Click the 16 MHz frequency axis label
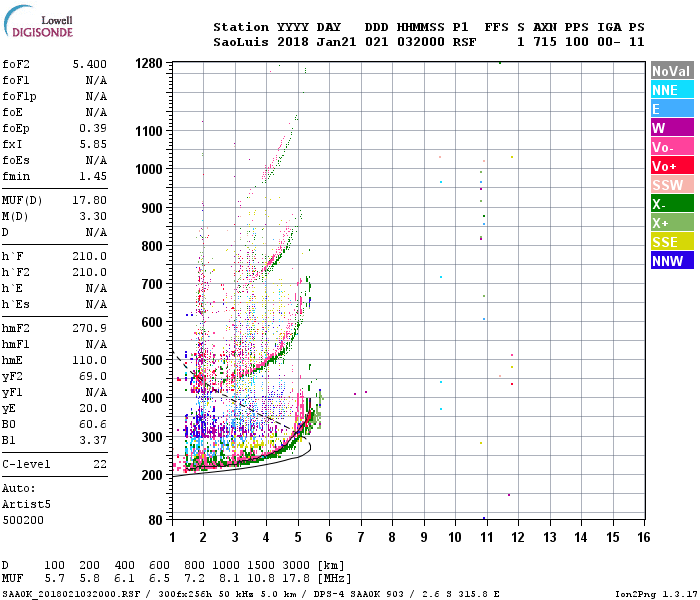This screenshot has height=600, width=700. (644, 537)
